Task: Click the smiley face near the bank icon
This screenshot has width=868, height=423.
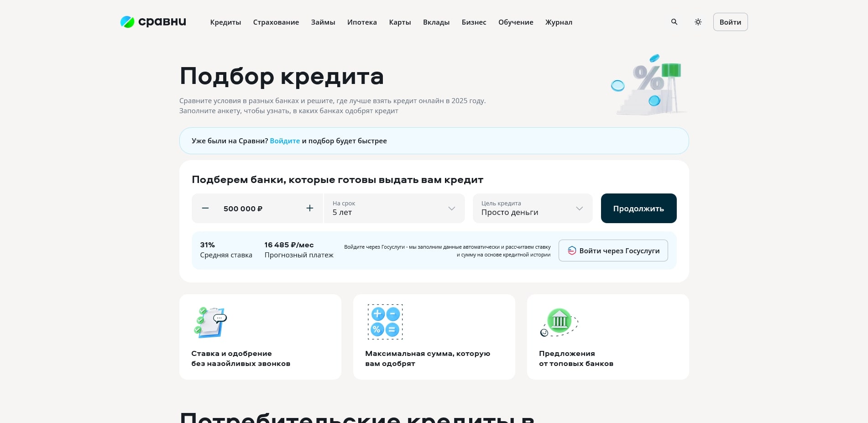Action: point(544,333)
